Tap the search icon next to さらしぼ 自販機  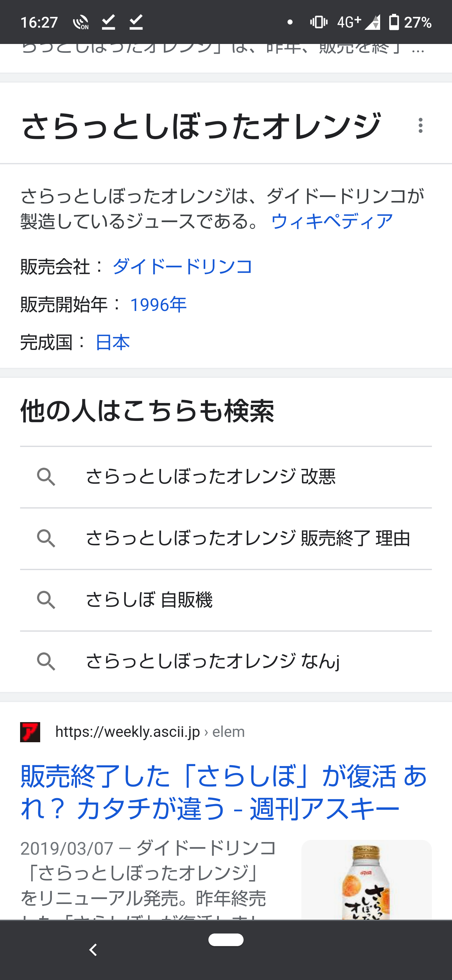pos(46,600)
